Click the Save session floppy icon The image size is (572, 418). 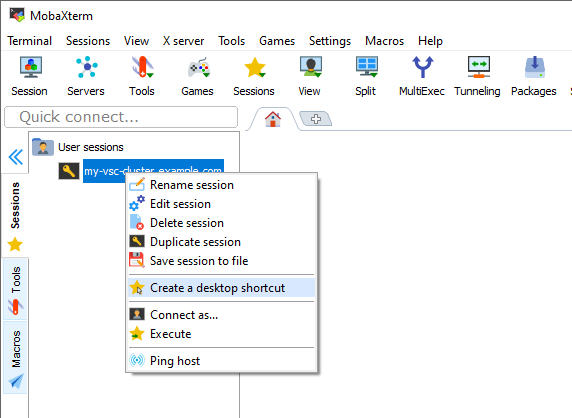click(x=137, y=260)
